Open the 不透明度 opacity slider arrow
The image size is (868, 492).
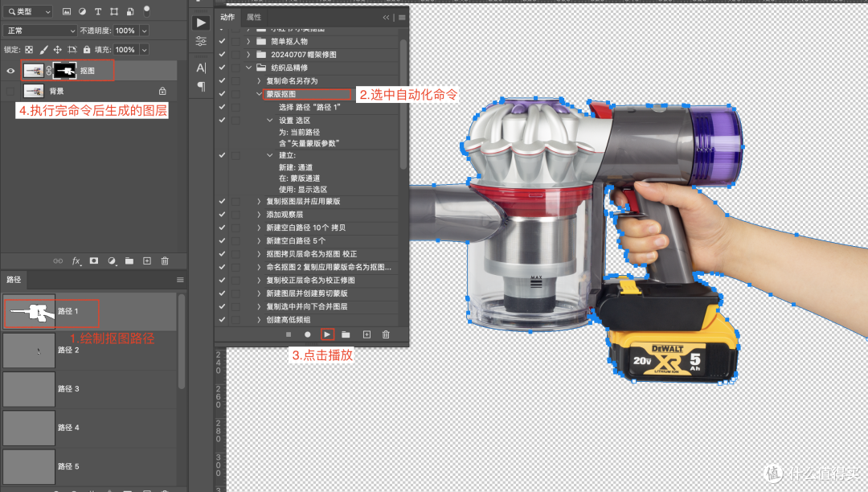[x=144, y=31]
